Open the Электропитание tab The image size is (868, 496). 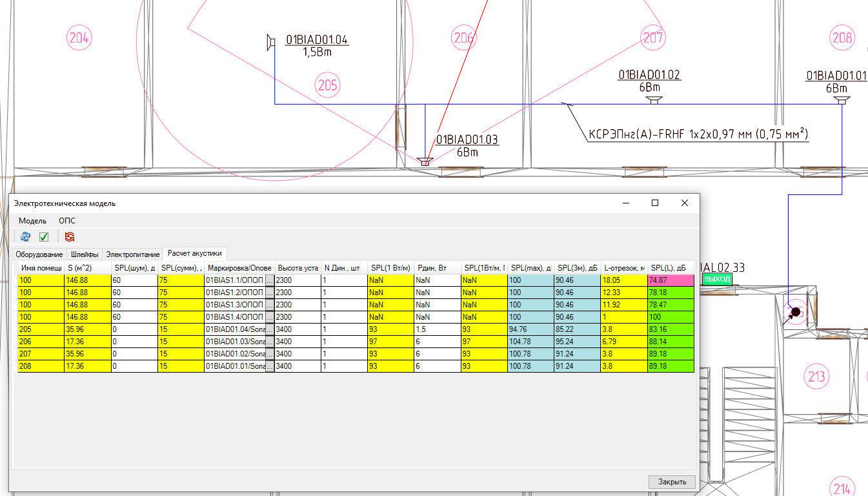click(132, 254)
